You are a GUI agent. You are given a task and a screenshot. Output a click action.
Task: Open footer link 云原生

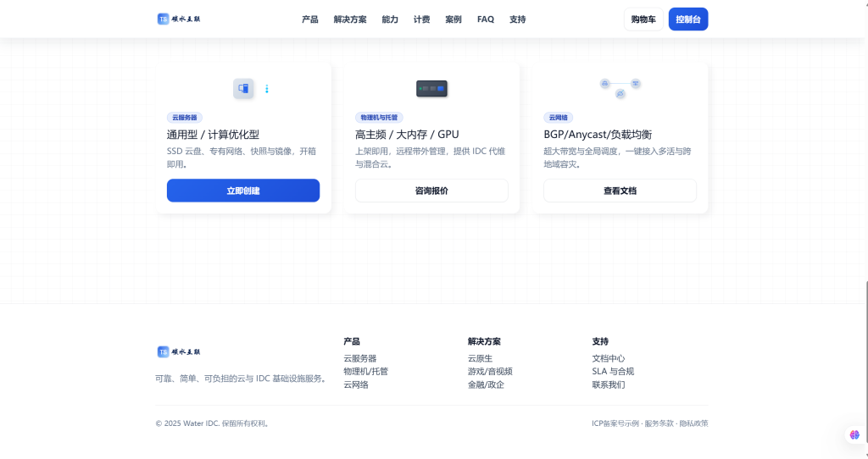pos(480,358)
